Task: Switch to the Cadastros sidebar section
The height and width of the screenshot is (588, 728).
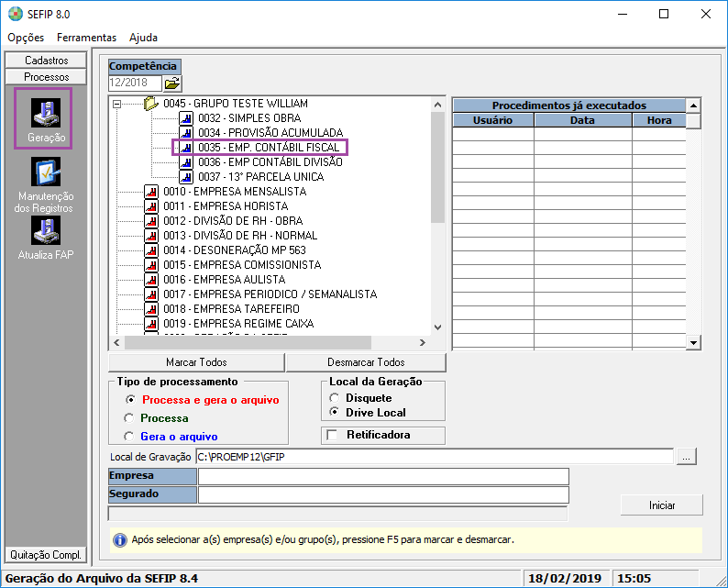Action: 46,61
